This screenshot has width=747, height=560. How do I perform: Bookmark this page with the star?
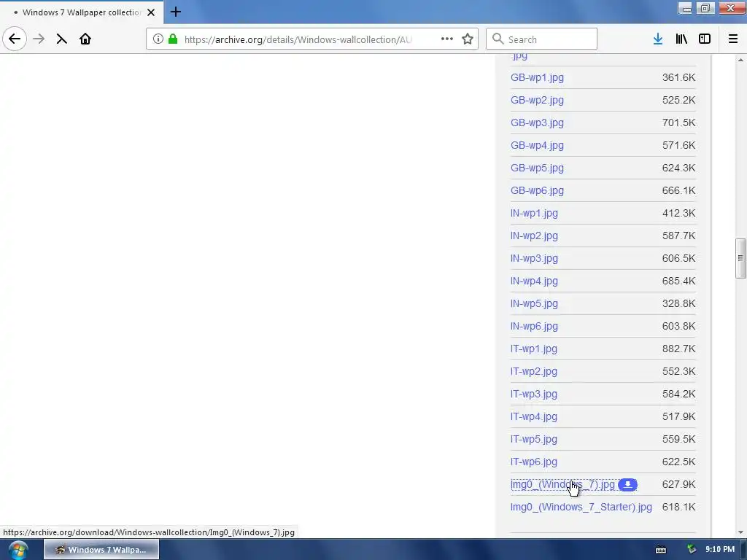(x=468, y=39)
